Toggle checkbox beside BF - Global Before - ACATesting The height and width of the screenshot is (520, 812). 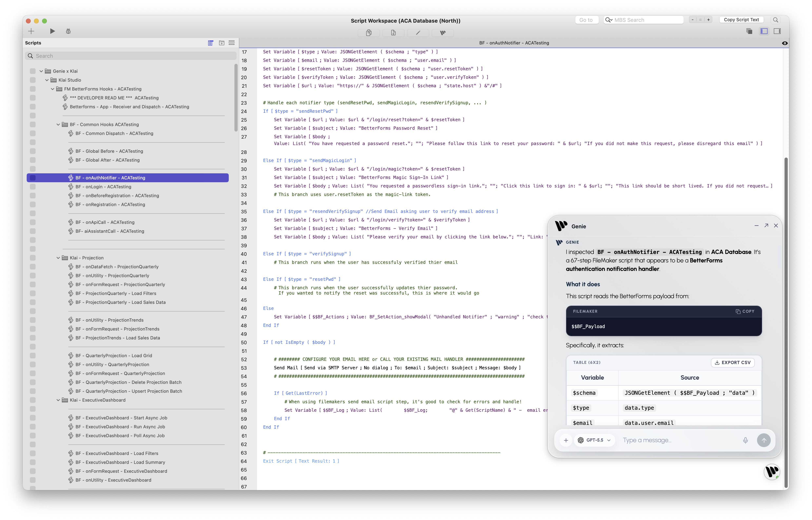point(33,151)
